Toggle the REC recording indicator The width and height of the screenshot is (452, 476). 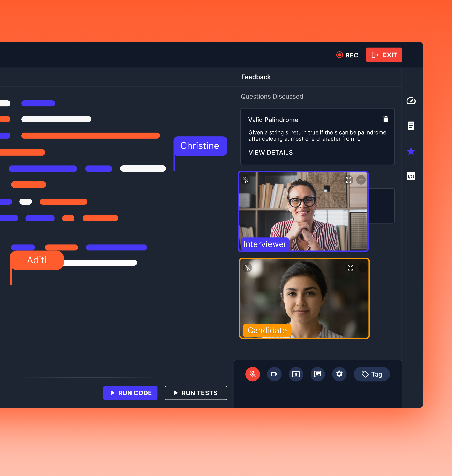click(x=347, y=55)
